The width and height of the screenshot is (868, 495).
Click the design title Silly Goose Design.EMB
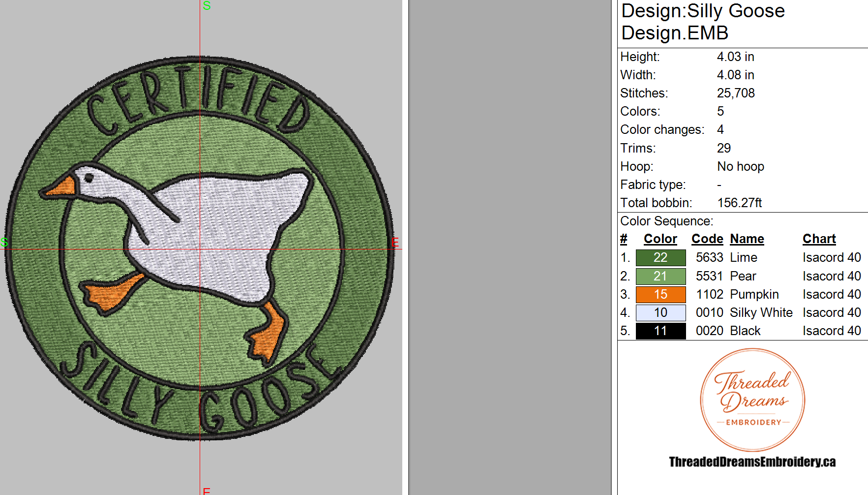[x=703, y=22]
